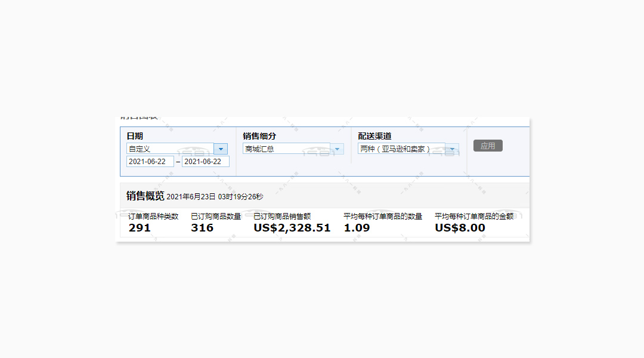644x358 pixels.
Task: Click the 销售概览 heading
Action: pyautogui.click(x=145, y=196)
